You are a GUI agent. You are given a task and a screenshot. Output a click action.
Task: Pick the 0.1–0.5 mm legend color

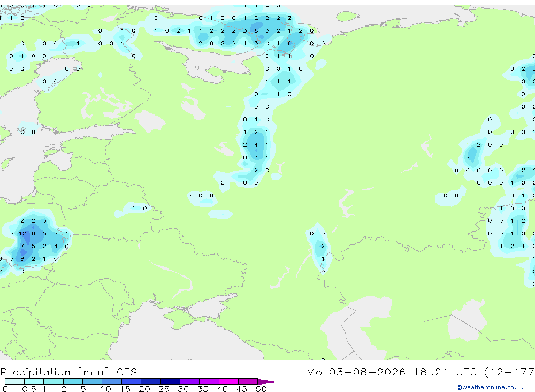(14, 381)
